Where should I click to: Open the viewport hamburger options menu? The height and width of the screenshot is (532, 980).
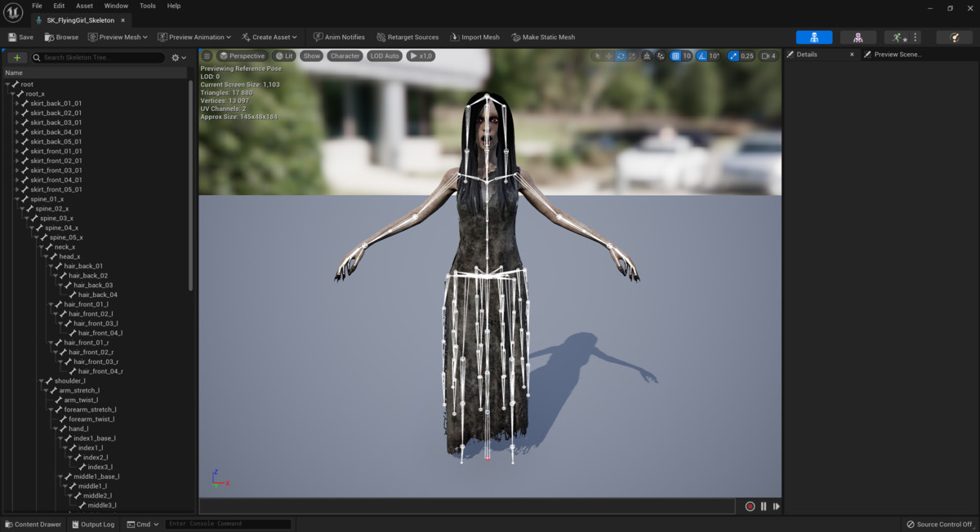pyautogui.click(x=207, y=56)
